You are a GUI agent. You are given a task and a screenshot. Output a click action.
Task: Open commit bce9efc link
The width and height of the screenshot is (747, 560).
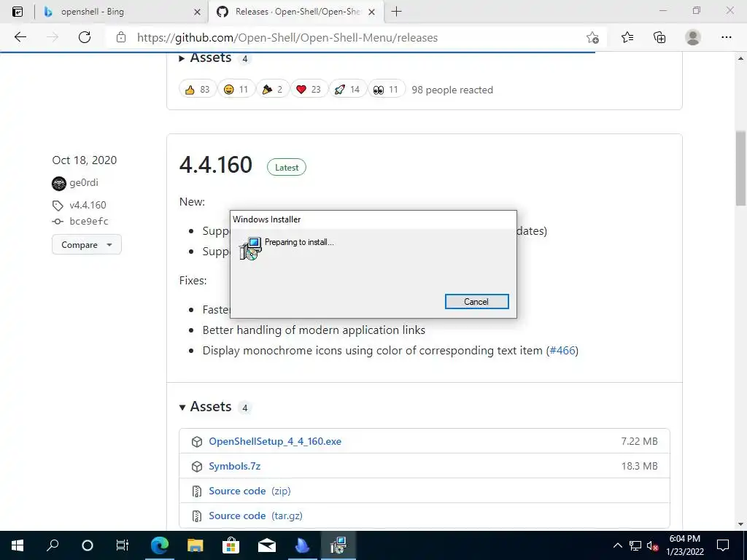89,222
